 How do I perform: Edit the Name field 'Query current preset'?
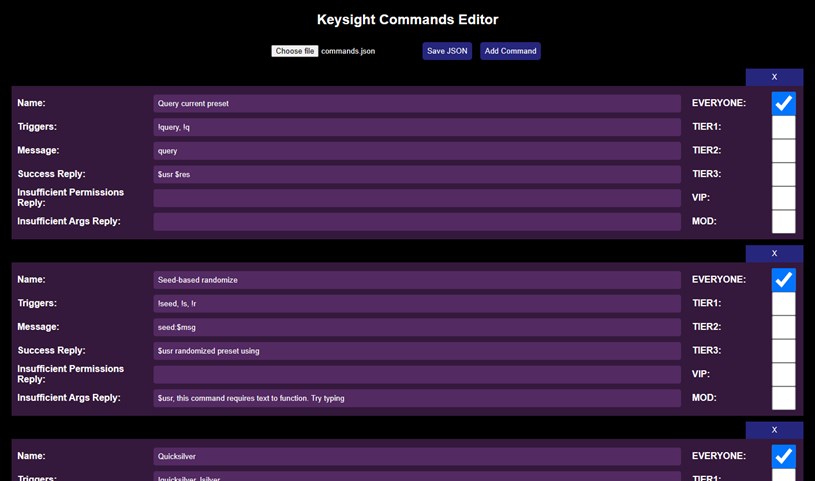[x=417, y=103]
